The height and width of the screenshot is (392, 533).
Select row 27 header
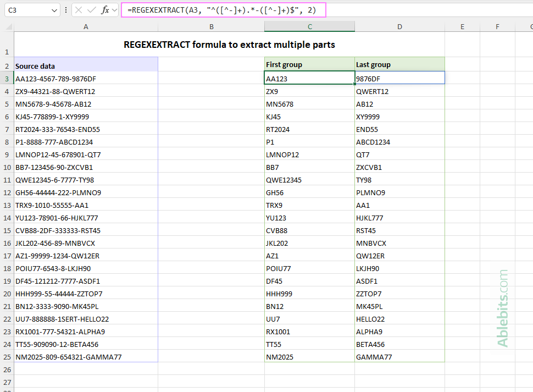[x=7, y=382]
